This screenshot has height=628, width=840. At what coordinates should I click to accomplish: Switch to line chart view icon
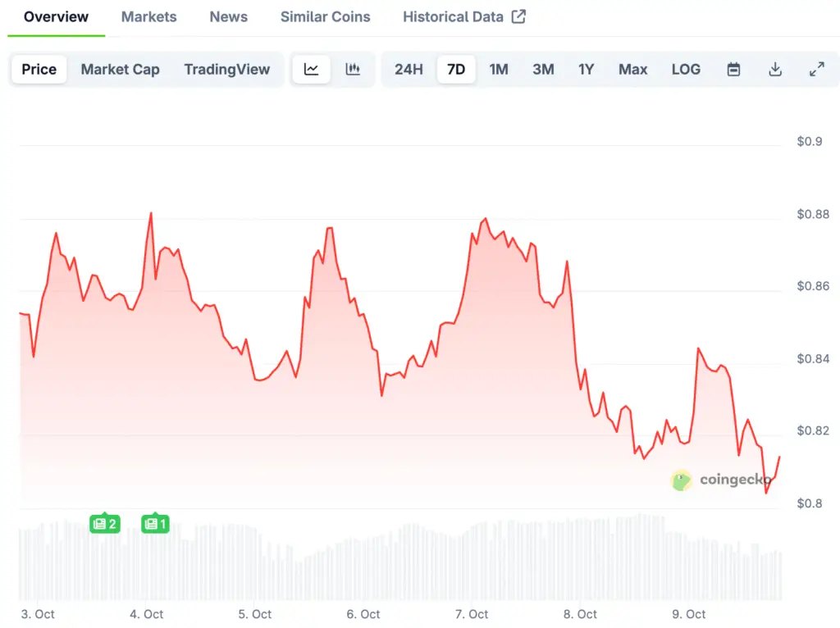point(311,70)
